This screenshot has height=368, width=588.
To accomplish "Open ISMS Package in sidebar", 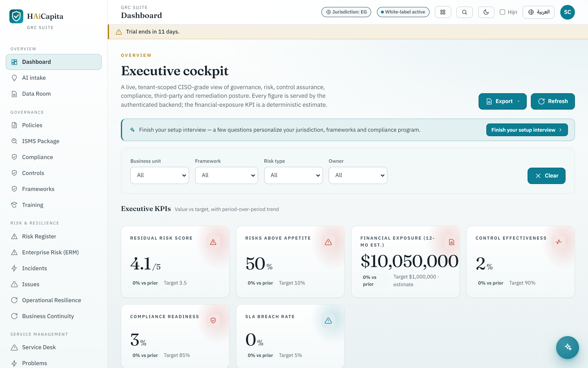I will (53, 141).
